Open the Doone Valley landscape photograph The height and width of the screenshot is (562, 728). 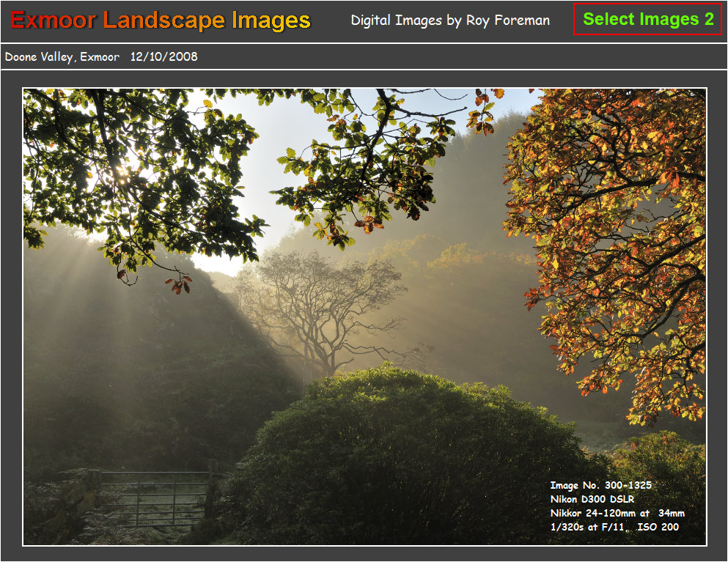pos(364,317)
